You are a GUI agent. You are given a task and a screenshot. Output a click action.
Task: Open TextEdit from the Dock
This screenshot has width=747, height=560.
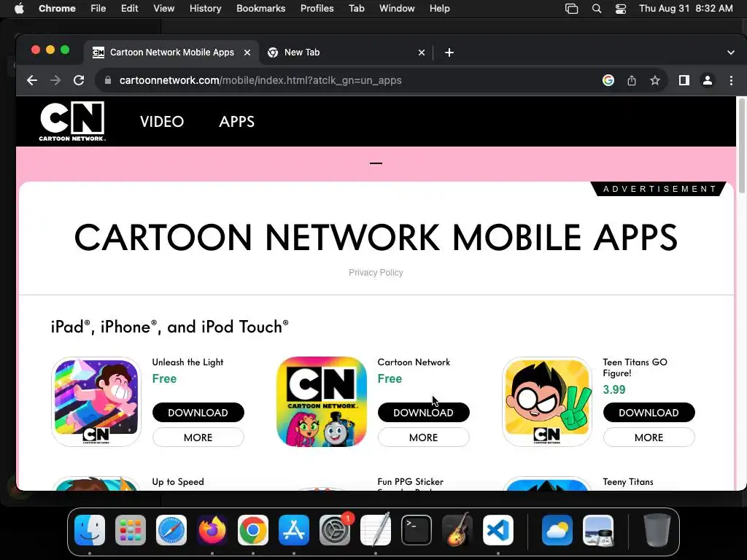[376, 530]
